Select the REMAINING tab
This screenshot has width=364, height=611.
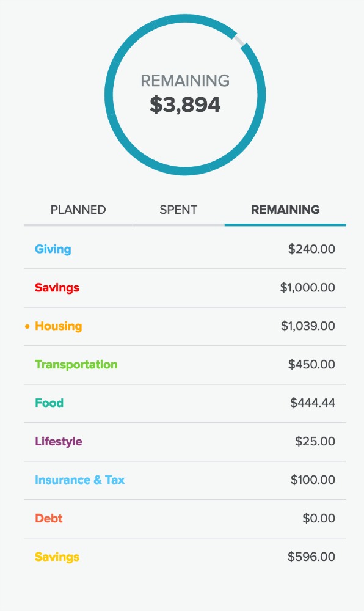tap(285, 210)
